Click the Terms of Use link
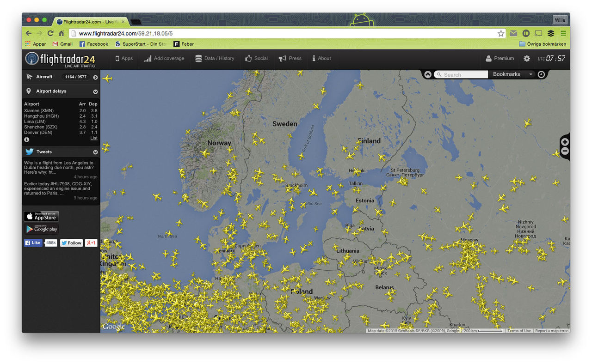 (519, 331)
